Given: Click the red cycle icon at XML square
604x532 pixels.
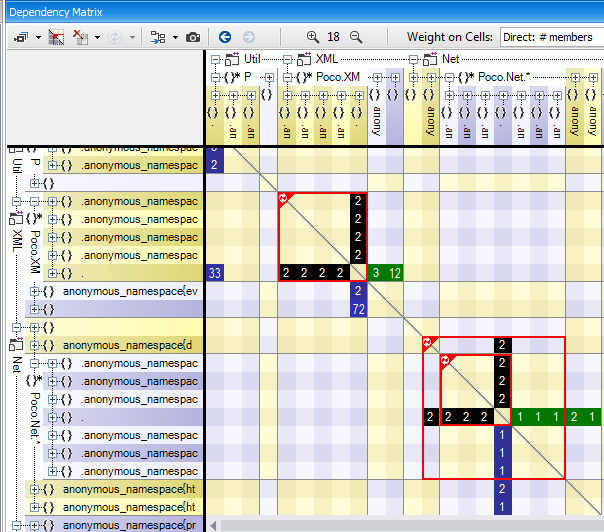Looking at the screenshot, I should click(285, 200).
